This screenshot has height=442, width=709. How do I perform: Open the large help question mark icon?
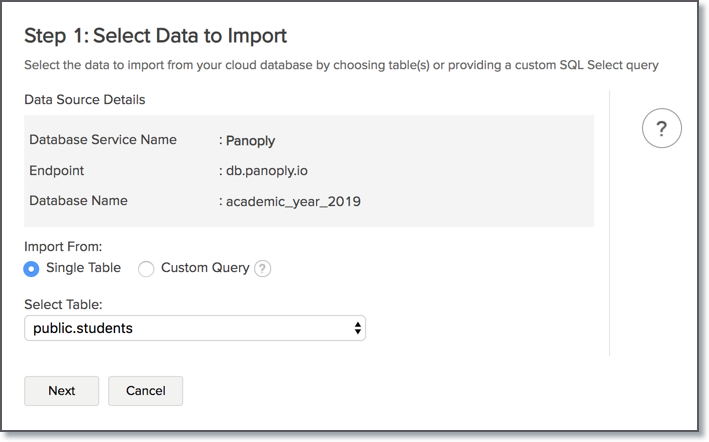(x=661, y=129)
